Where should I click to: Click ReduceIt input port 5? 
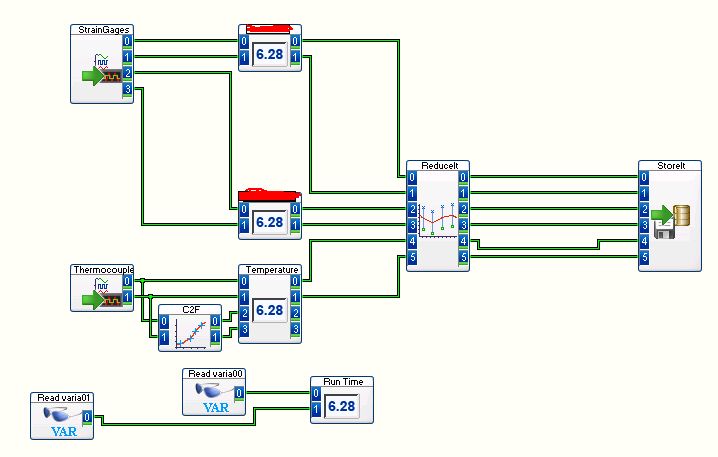412,257
